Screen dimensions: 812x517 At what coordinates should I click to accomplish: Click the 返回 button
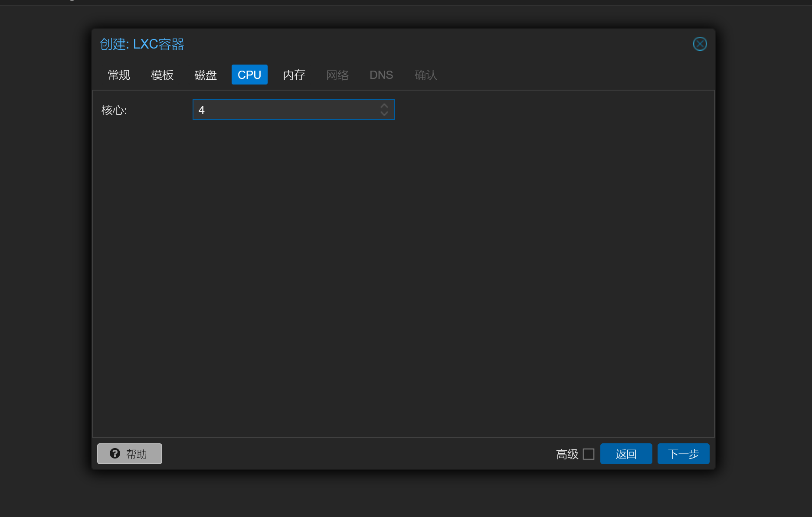pos(626,454)
